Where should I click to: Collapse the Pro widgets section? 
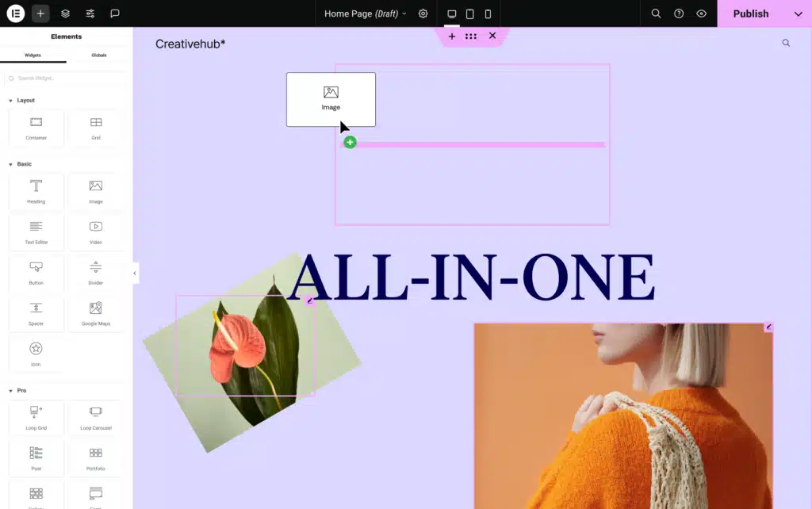click(20, 390)
